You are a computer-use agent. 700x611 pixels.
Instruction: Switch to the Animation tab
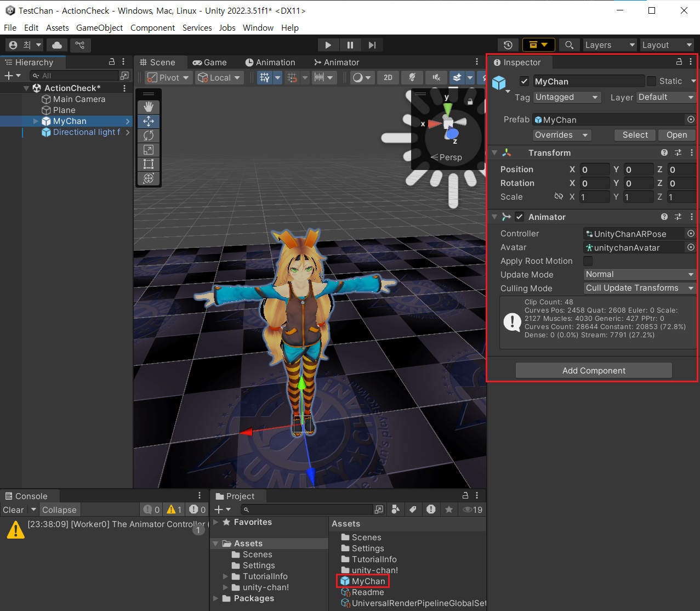pyautogui.click(x=270, y=63)
